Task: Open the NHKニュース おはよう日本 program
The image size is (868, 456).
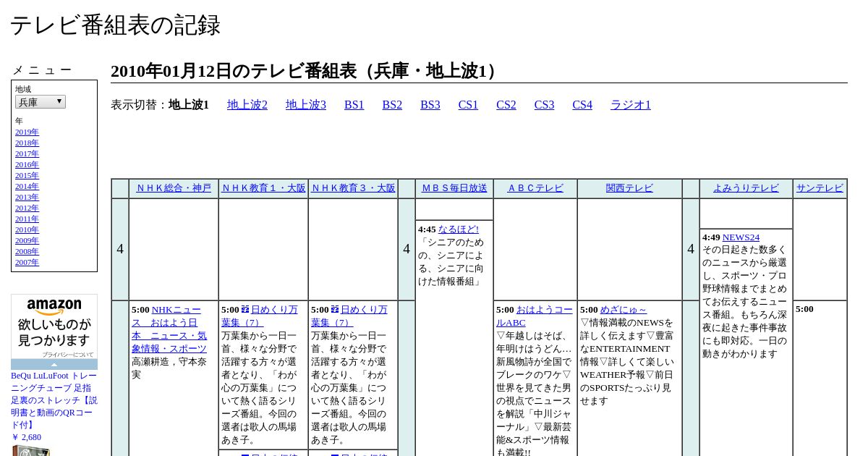Action: (169, 329)
